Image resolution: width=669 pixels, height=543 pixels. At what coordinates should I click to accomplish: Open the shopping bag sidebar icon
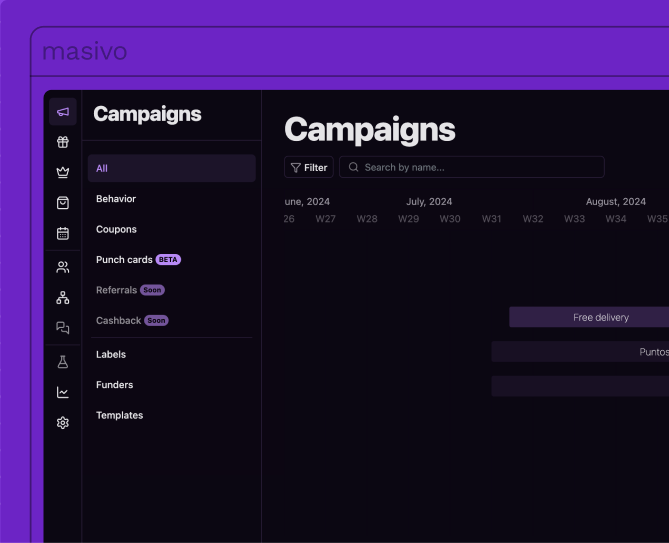[x=63, y=203]
